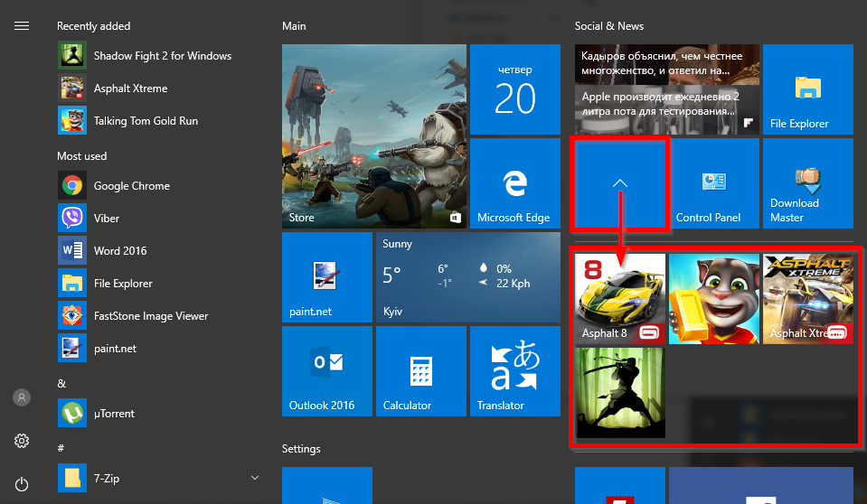Open the Kyiv weather tile
The width and height of the screenshot is (867, 504).
coord(466,277)
